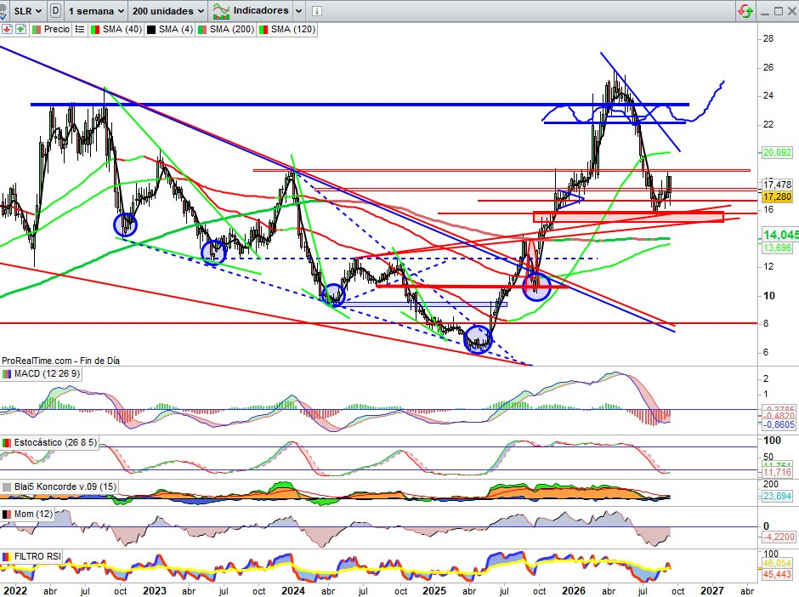Screen dimensions: 799x597
Task: Open the list settings icon after Precio
Action: [x=79, y=30]
